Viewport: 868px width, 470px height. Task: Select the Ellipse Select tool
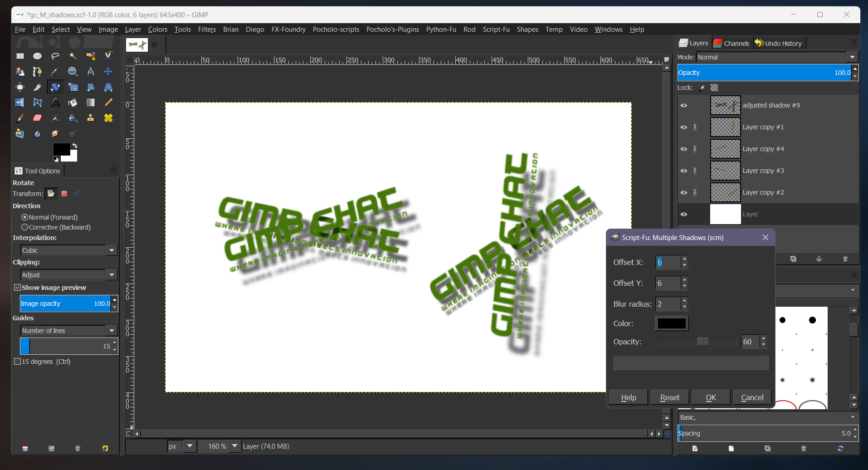click(38, 56)
